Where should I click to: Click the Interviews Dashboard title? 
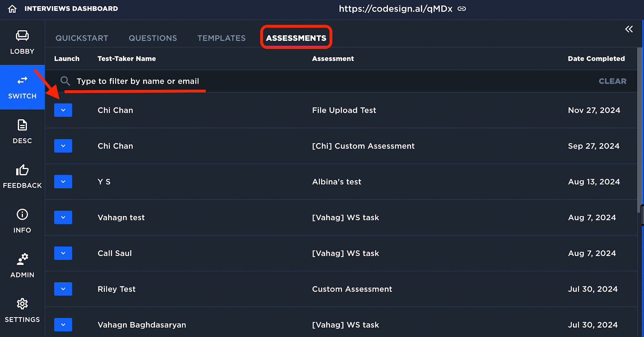point(71,8)
